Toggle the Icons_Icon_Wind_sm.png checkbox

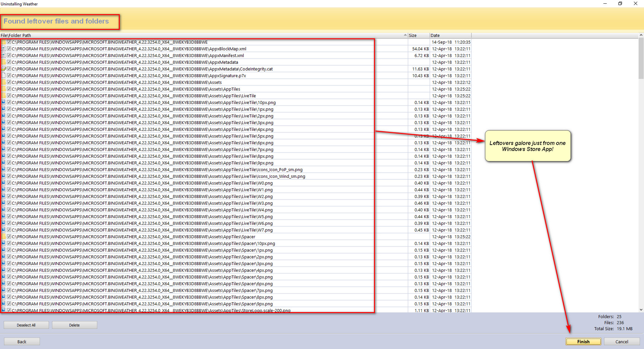coord(9,176)
